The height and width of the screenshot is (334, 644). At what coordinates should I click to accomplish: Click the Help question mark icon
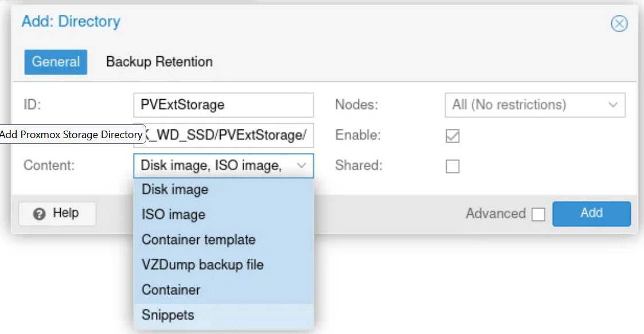[x=40, y=214]
